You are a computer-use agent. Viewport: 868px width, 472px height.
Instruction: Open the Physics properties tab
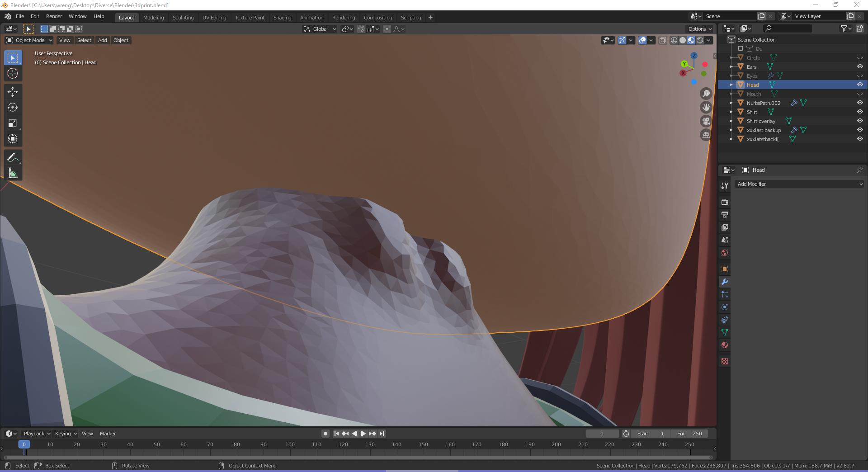(725, 307)
